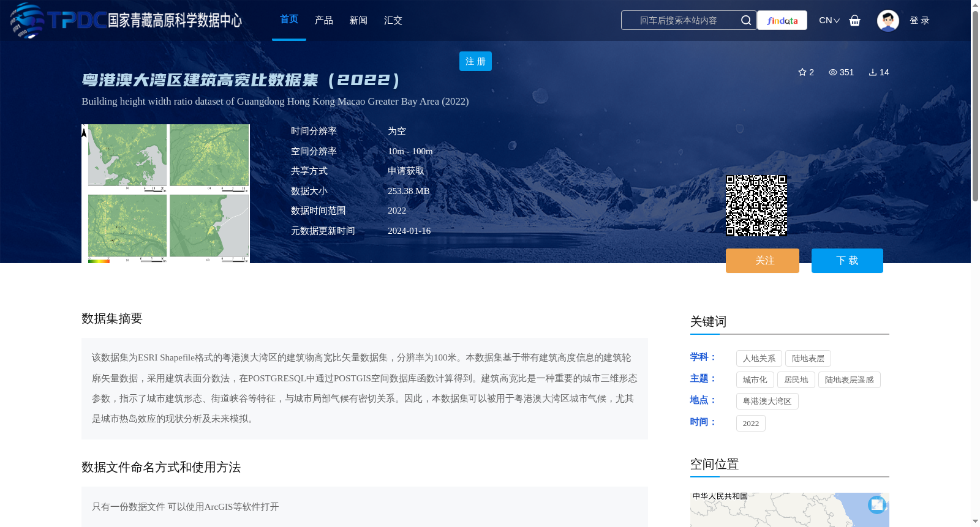
Task: Select the 陆地表层遥感 keyword tag
Action: click(x=850, y=380)
